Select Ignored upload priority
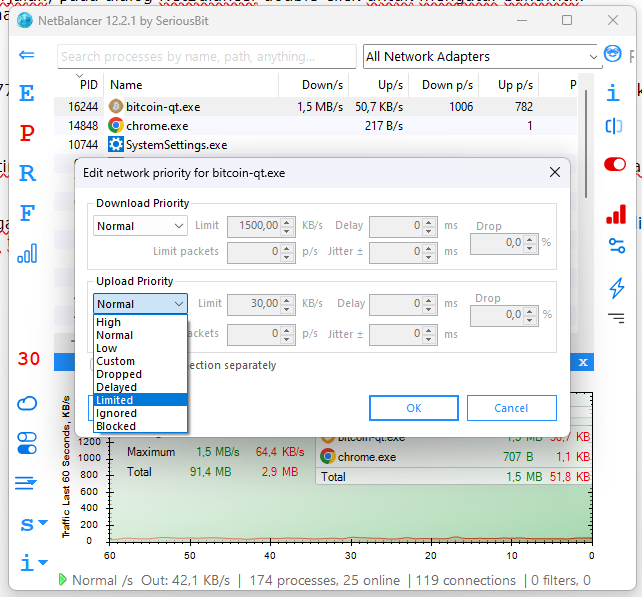This screenshot has width=642, height=597. coord(140,413)
